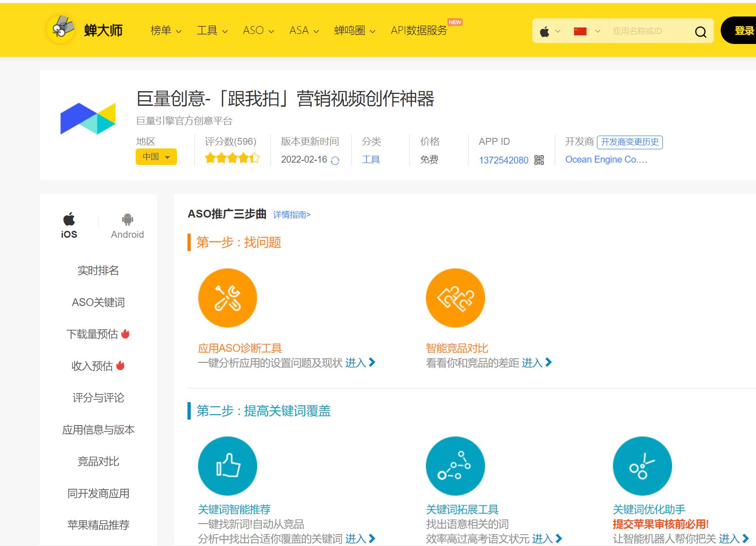Click the refresh icon beside 2022-02-16
Viewport: 756px width, 546px height.
point(335,160)
